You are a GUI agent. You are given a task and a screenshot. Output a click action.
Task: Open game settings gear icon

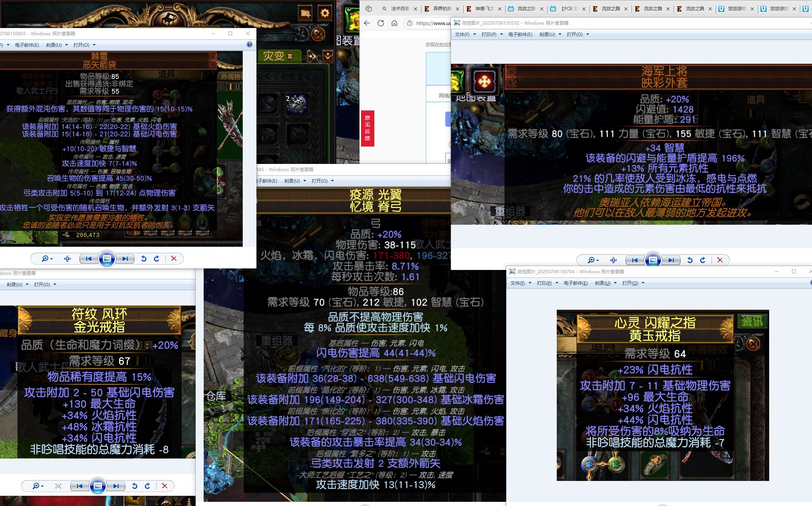[x=325, y=13]
